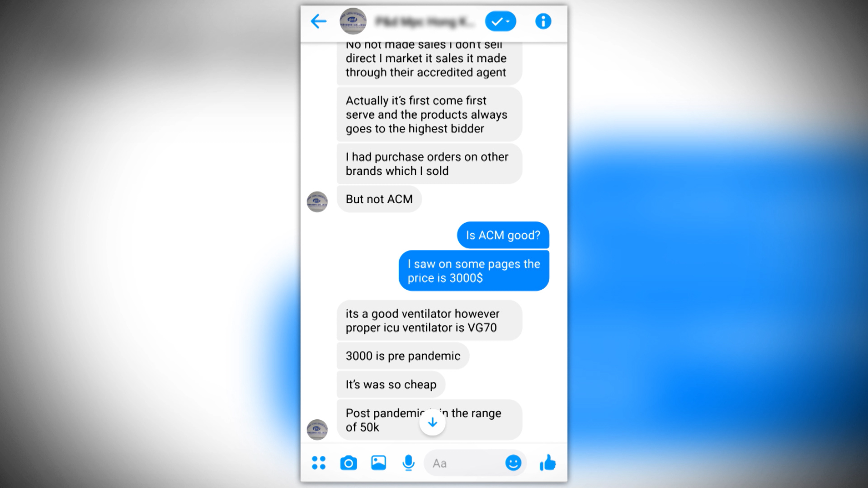This screenshot has width=868, height=488.
Task: Open the photo gallery icon
Action: (378, 463)
